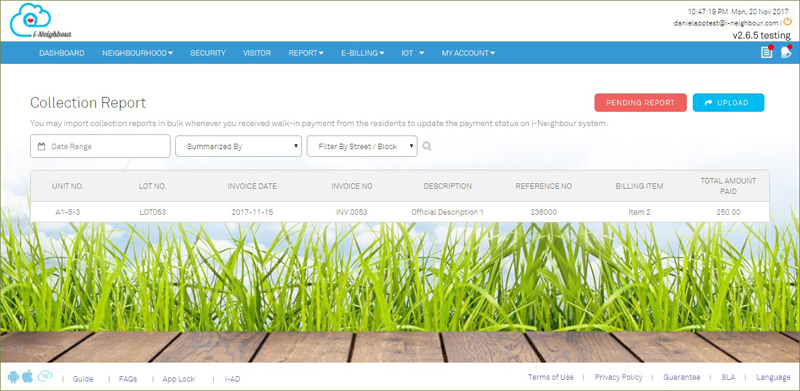Viewport: 800px width, 391px height.
Task: Expand the Neighbourhood menu
Action: (x=137, y=53)
